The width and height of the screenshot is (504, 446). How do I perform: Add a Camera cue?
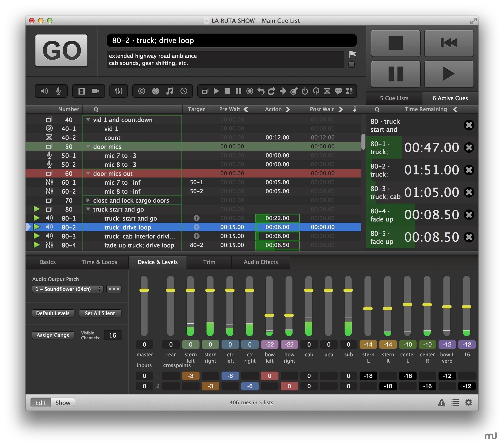click(96, 91)
